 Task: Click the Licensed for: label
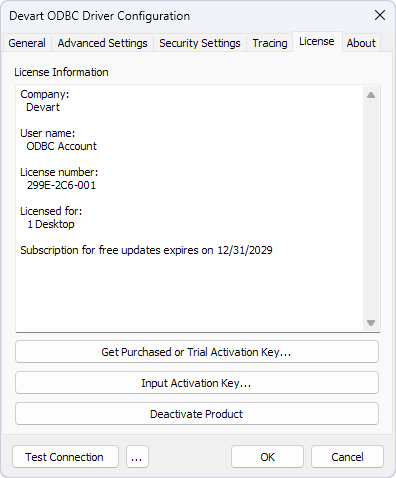point(51,211)
